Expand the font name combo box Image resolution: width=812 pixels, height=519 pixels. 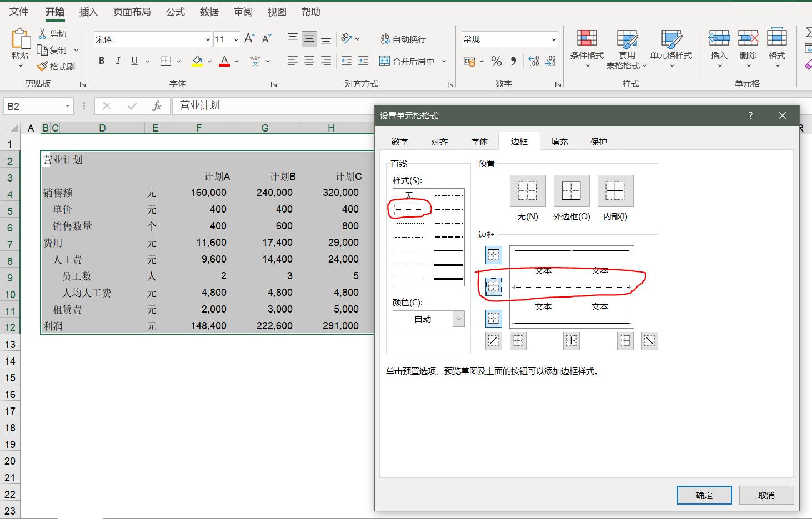pyautogui.click(x=208, y=39)
